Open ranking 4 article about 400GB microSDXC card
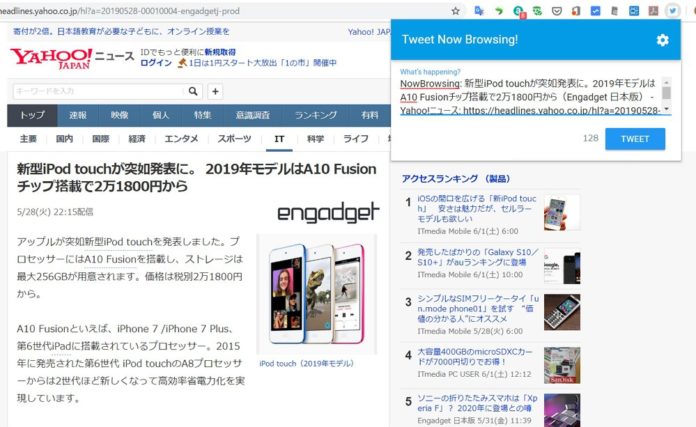 click(475, 357)
